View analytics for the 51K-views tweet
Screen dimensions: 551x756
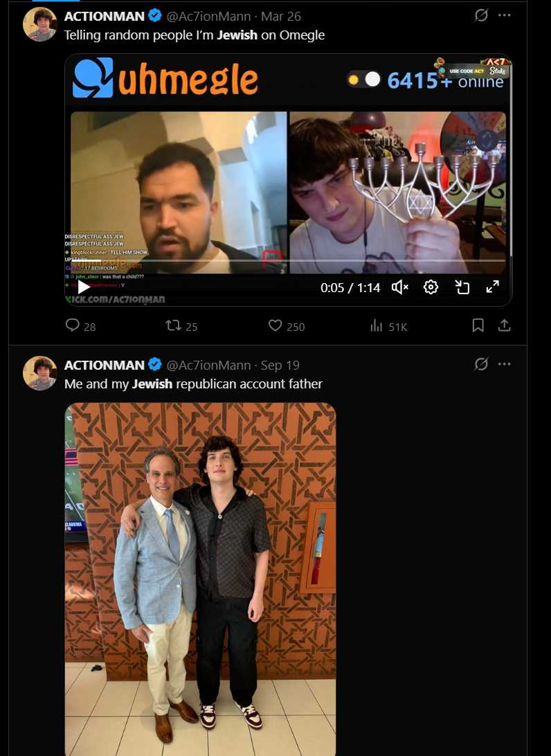(377, 325)
